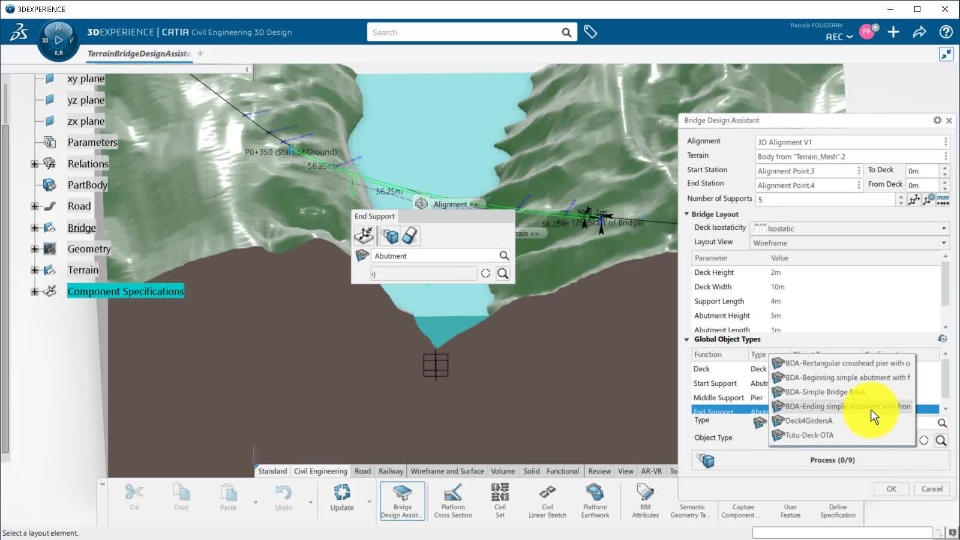Screen dimensions: 960x540
Task: Expand the Terrain tree node
Action: pyautogui.click(x=35, y=270)
